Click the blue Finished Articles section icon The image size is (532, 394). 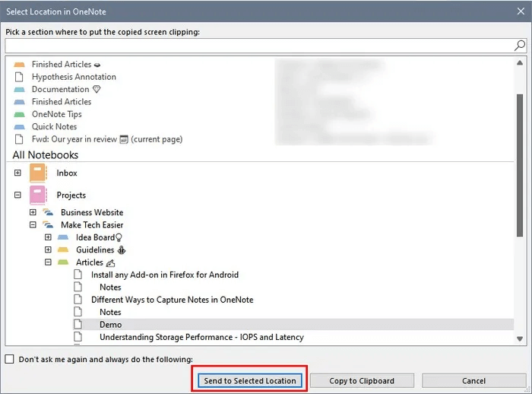coord(19,102)
